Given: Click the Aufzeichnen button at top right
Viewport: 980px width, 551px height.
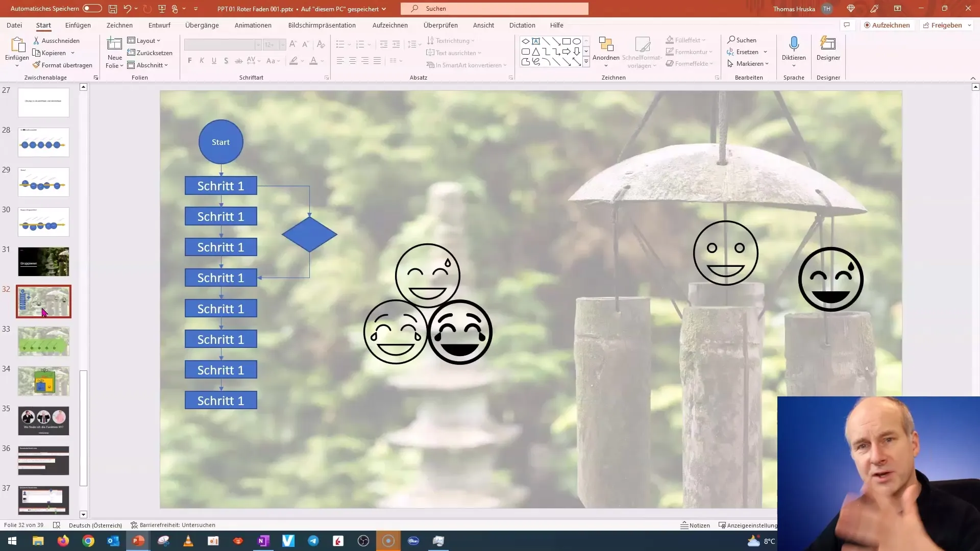Looking at the screenshot, I should tap(887, 25).
